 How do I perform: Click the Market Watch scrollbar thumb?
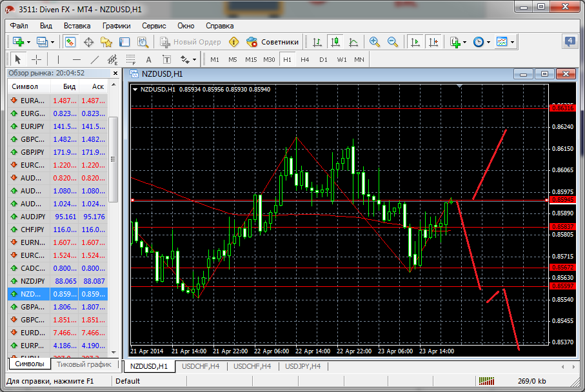click(x=113, y=159)
